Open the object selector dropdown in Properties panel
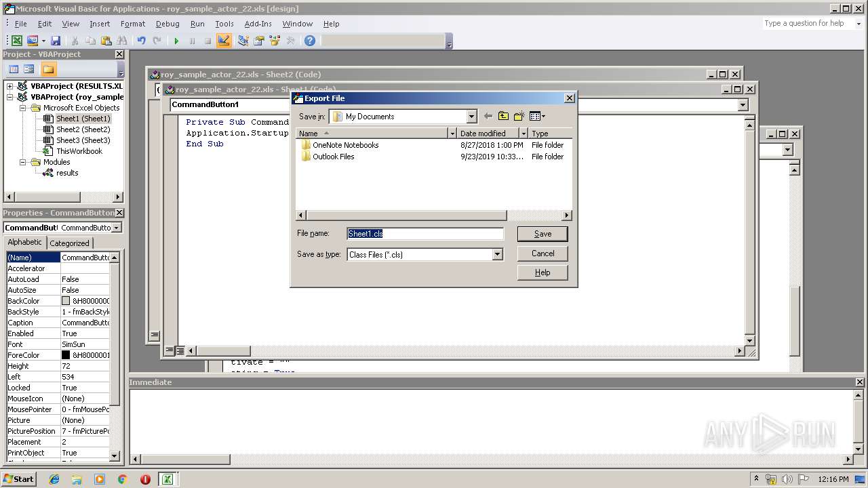The height and width of the screenshot is (488, 868). point(117,228)
